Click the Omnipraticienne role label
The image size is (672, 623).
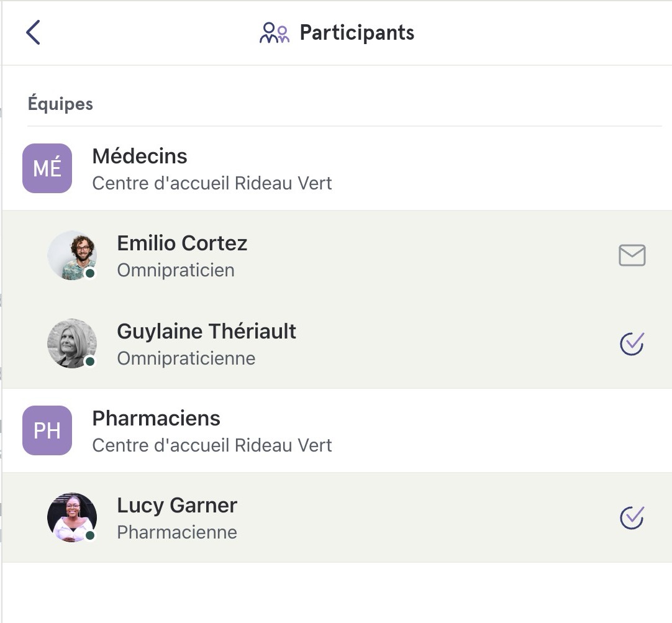pyautogui.click(x=186, y=358)
